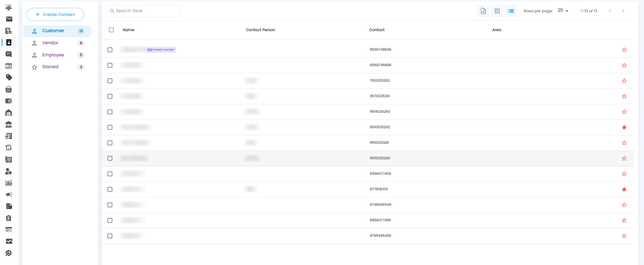644x265 pixels.
Task: Open the dashboard monitor icon in sidebar
Action: [9, 7]
